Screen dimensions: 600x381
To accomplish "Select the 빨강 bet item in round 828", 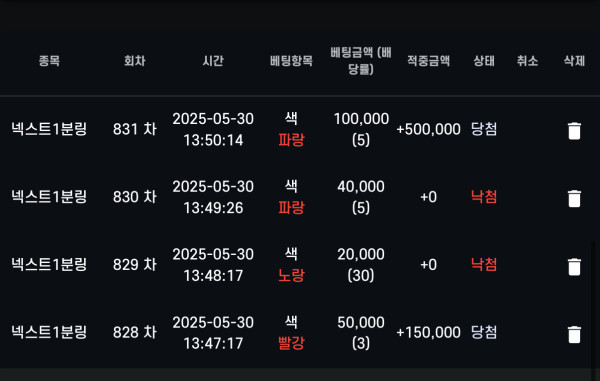I will click(291, 343).
